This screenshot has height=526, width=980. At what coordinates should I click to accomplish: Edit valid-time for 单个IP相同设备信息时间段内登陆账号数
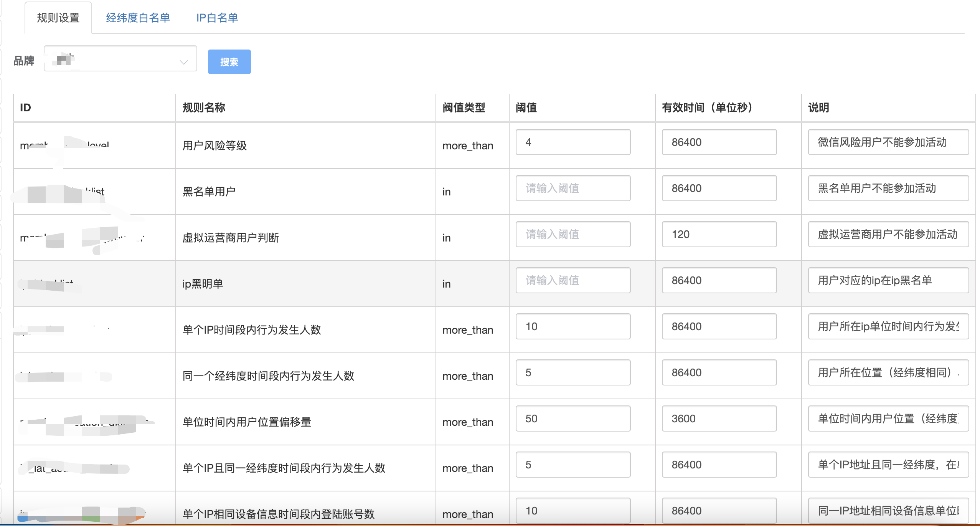719,511
